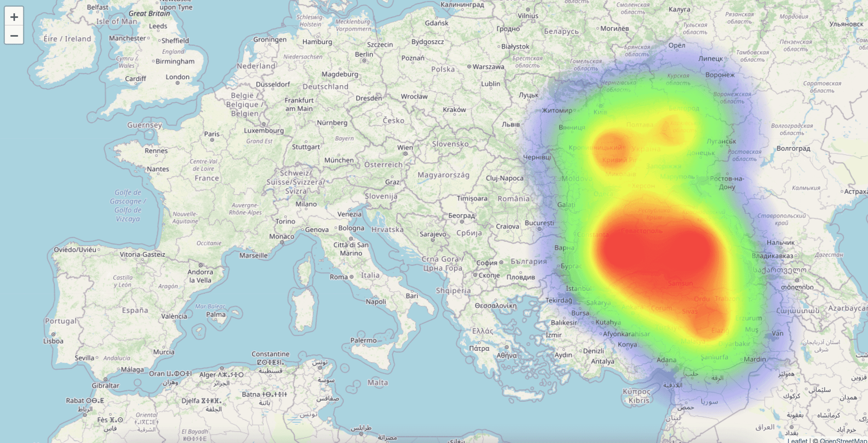Click the Birmingham city label
The height and width of the screenshot is (443, 868).
tap(175, 61)
